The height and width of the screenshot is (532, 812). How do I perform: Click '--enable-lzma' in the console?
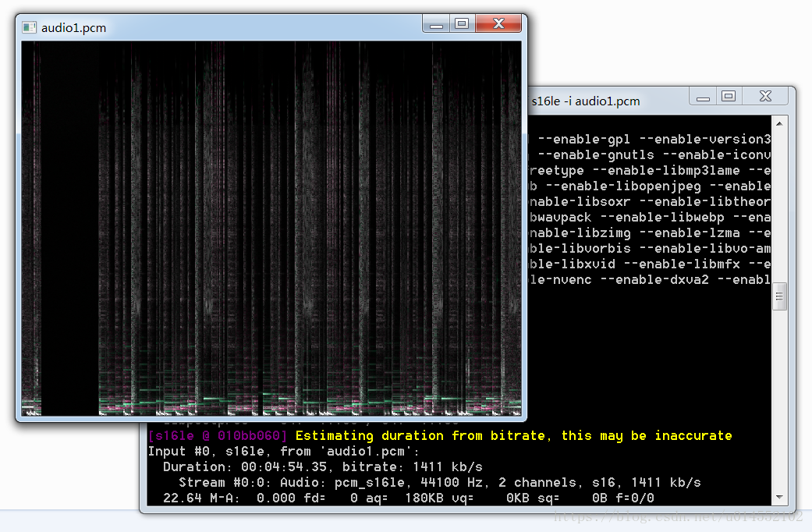(690, 232)
